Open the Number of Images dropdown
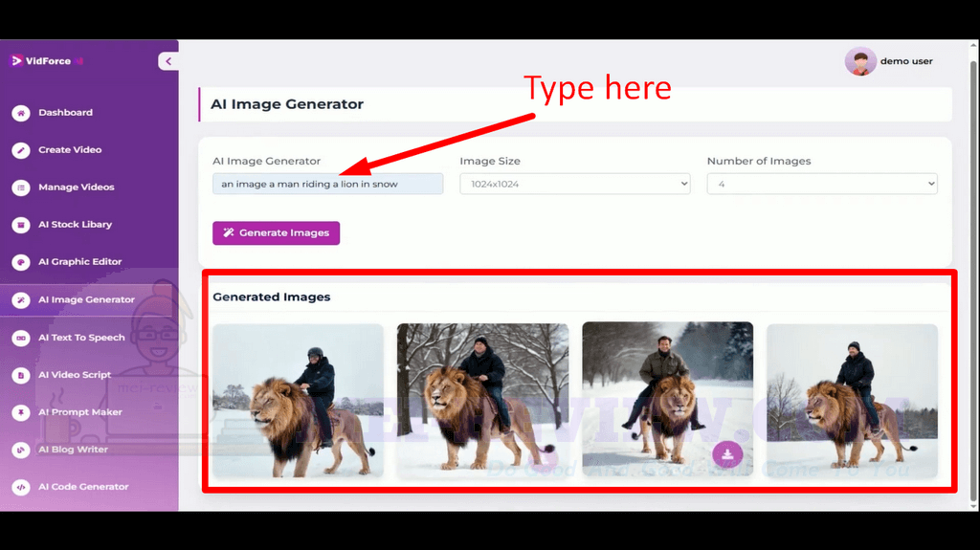The image size is (980, 550). [x=822, y=184]
